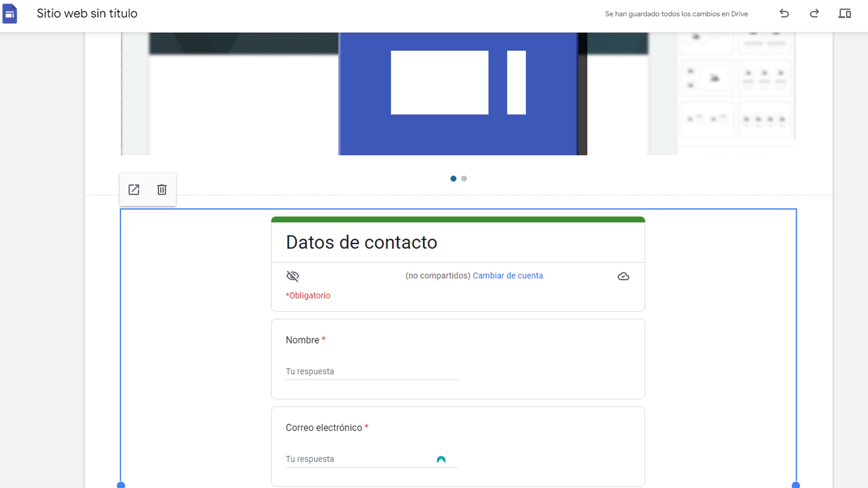Image resolution: width=868 pixels, height=488 pixels.
Task: Click the bottom-left blue resize handle
Action: (x=121, y=485)
